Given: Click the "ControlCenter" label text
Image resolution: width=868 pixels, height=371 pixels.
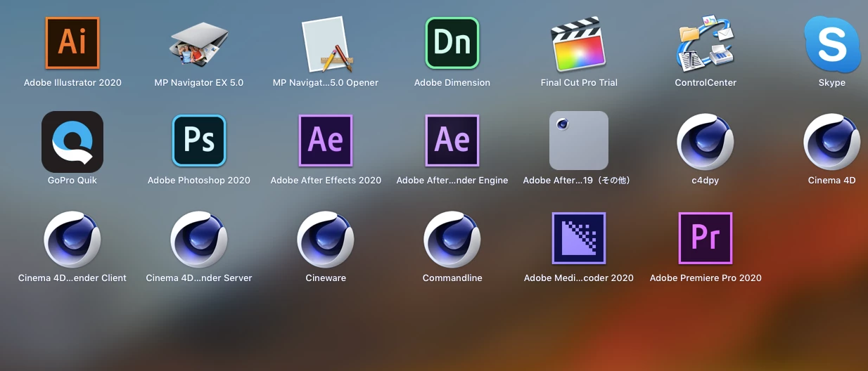Looking at the screenshot, I should [706, 83].
